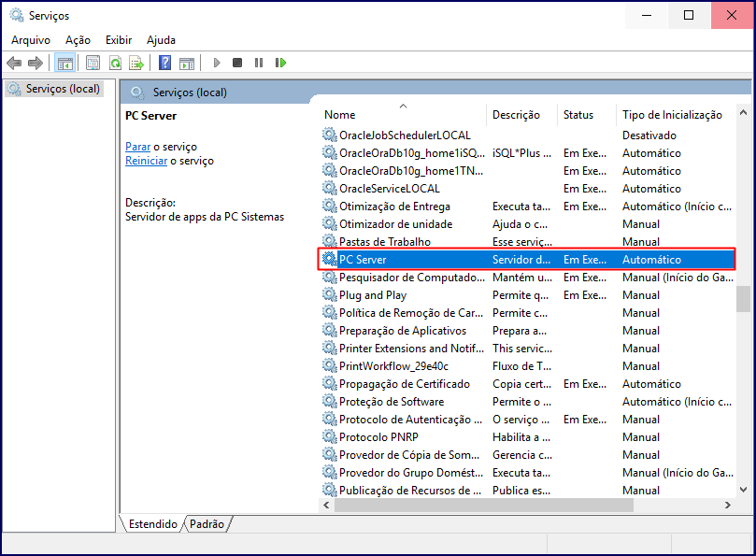This screenshot has height=556, width=756.
Task: Select Serviços (local) in the left pane
Action: 58,87
